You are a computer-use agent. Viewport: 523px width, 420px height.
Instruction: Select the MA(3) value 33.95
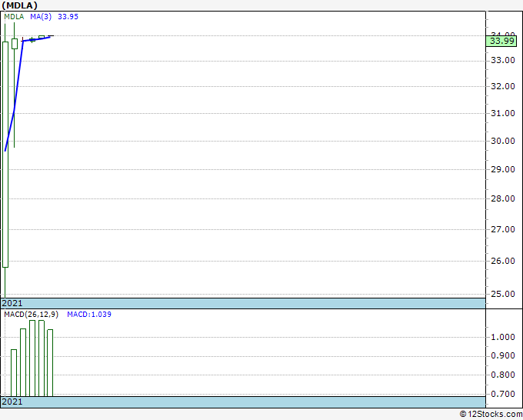(x=68, y=16)
